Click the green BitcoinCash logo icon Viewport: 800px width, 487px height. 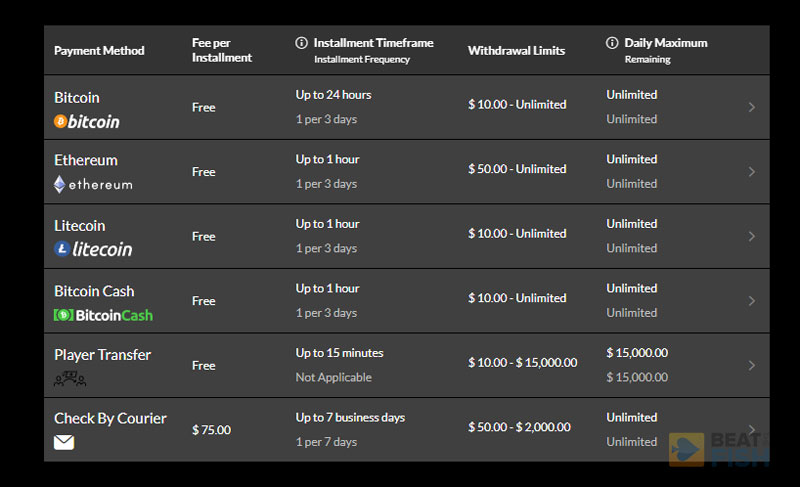pyautogui.click(x=64, y=315)
